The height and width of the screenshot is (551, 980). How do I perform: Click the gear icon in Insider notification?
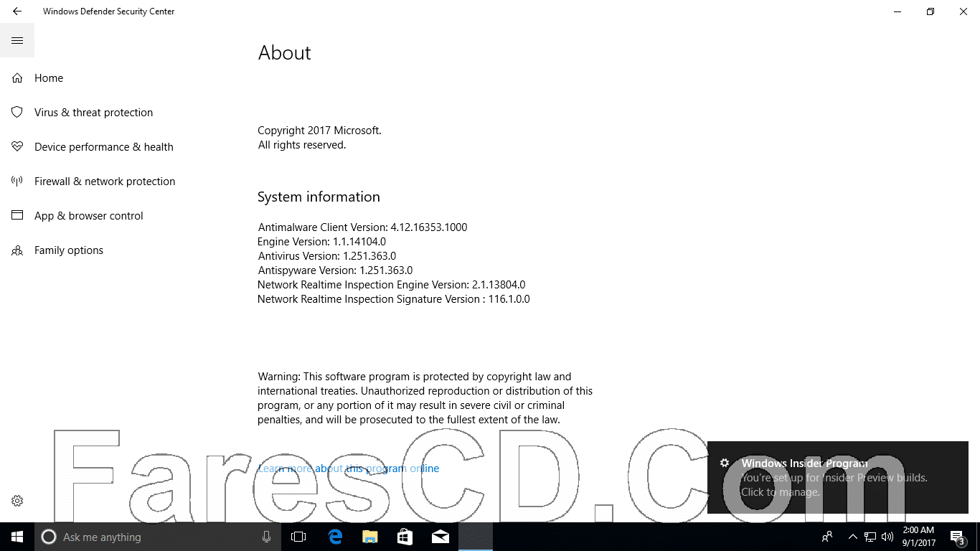[725, 463]
